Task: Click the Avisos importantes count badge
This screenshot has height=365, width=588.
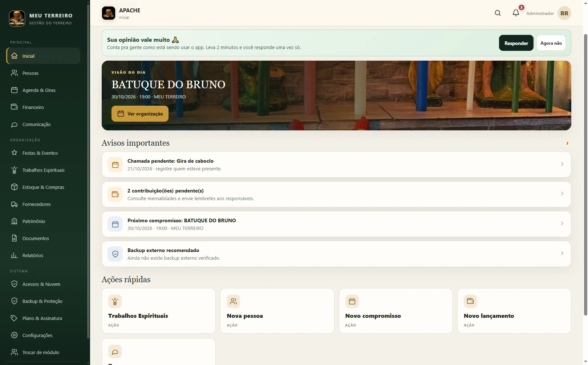Action: coord(567,143)
